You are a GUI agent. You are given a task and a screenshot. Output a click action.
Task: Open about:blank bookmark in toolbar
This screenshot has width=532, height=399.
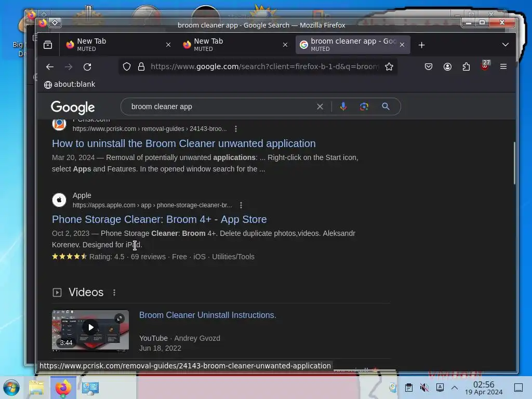(70, 85)
